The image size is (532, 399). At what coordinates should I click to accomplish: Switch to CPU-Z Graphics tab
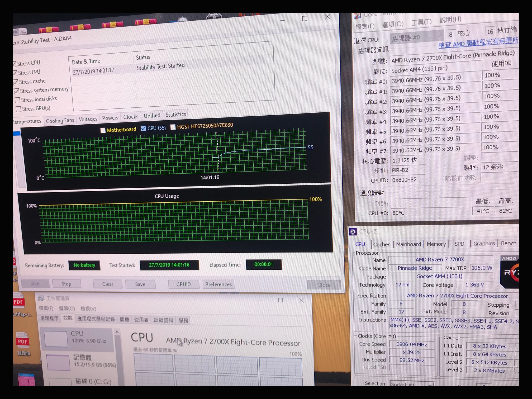(x=484, y=244)
